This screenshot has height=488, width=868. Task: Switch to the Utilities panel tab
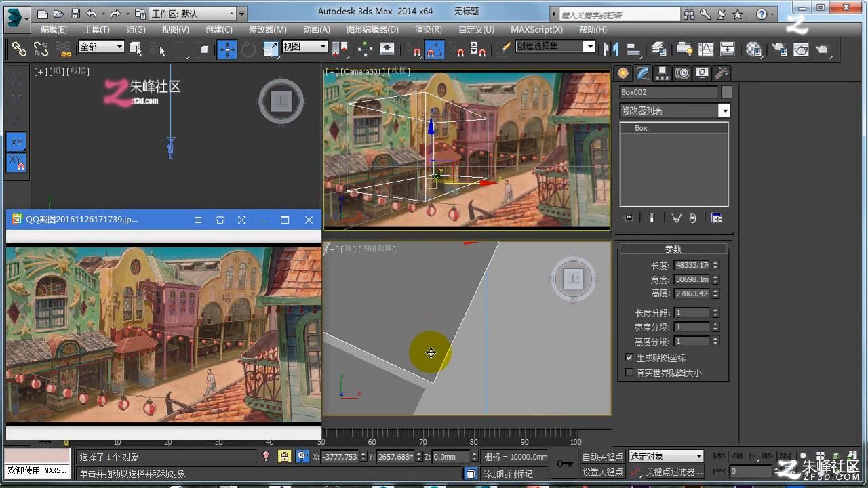pos(722,73)
